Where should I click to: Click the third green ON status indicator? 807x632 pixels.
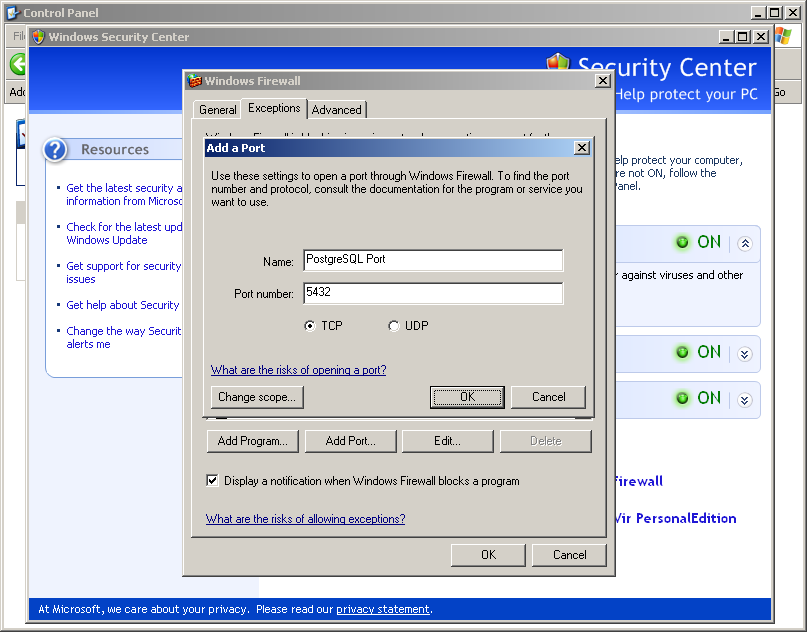[682, 398]
